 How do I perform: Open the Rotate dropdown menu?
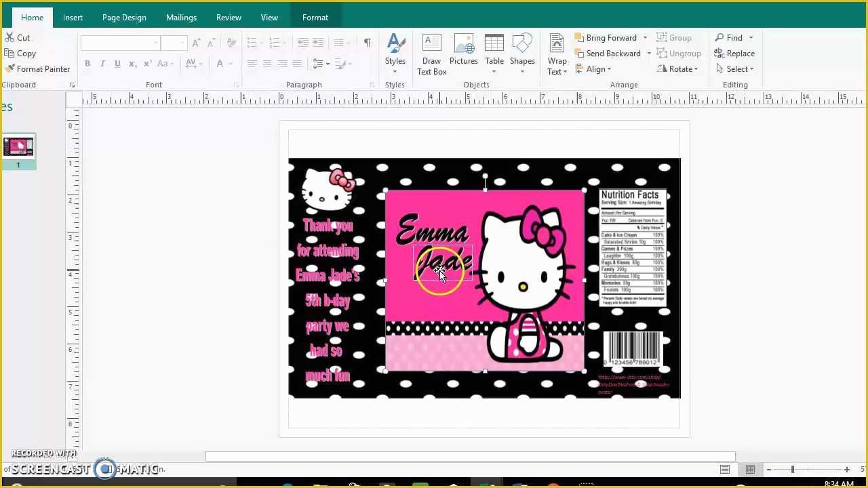tap(677, 69)
